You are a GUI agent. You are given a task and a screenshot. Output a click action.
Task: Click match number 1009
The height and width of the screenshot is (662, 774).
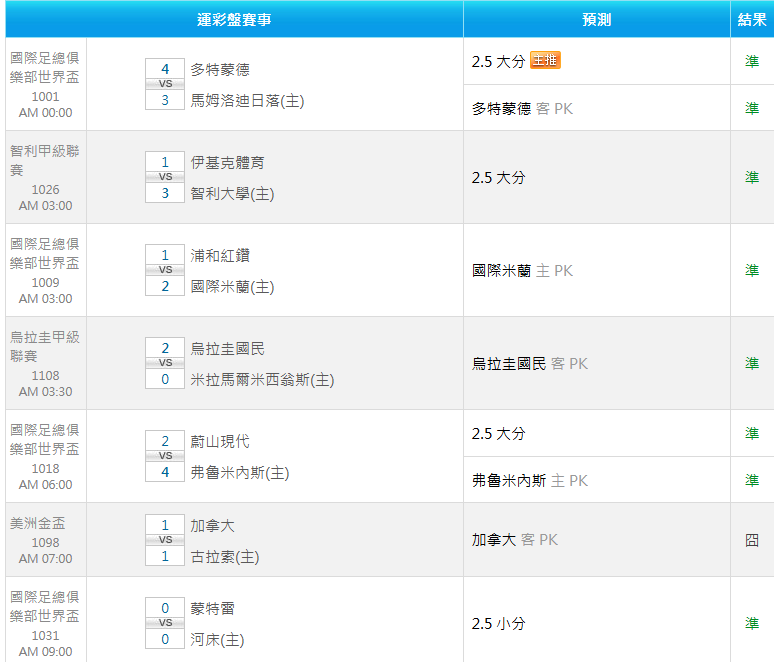click(x=45, y=283)
